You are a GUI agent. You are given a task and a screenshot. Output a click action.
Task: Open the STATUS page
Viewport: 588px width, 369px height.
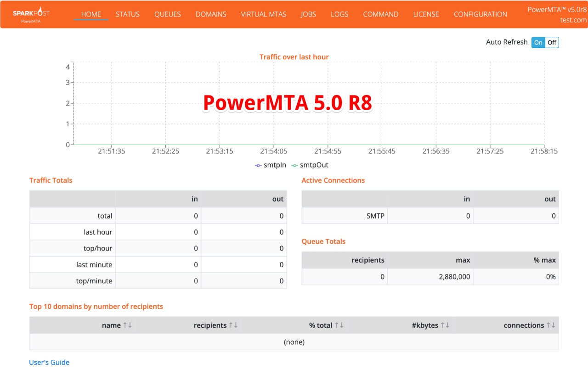(128, 14)
